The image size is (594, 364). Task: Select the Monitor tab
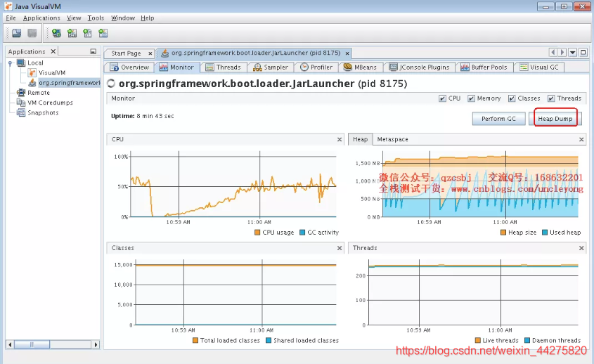(176, 67)
